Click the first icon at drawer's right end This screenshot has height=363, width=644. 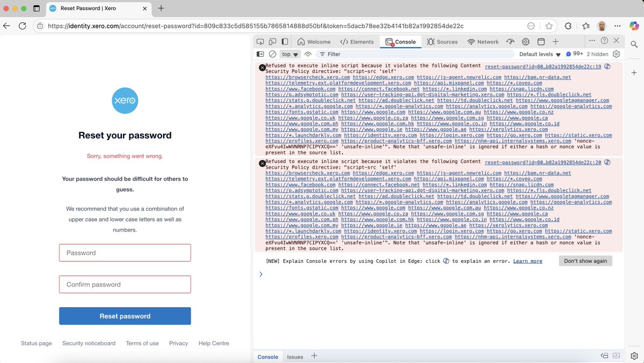point(604,355)
